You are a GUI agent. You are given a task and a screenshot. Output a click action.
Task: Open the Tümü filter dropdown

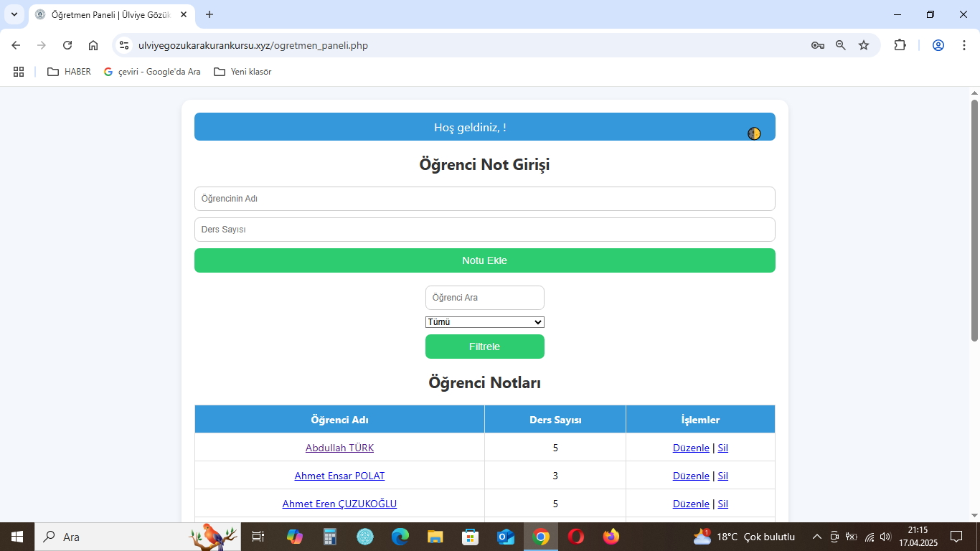485,322
